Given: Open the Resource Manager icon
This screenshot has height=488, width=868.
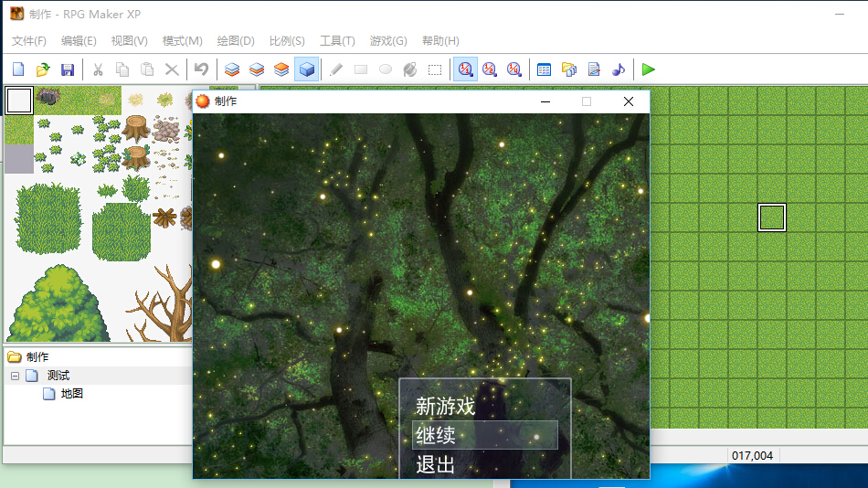Looking at the screenshot, I should [x=569, y=69].
